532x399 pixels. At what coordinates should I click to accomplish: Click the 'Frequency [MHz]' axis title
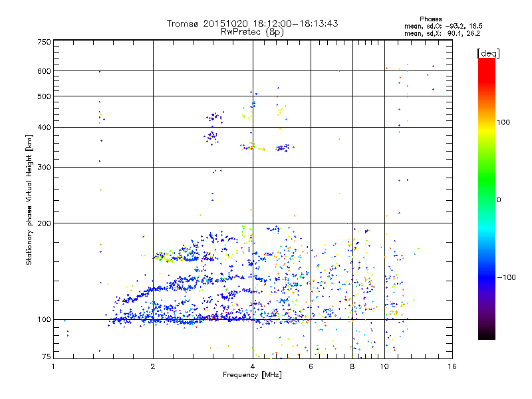(x=252, y=375)
